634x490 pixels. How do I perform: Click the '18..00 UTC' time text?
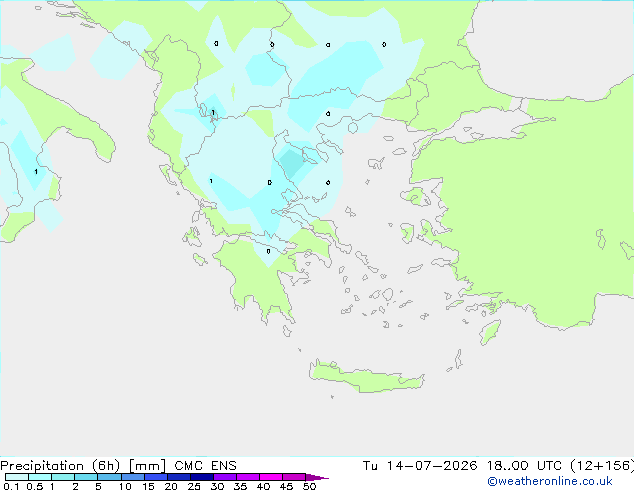click(524, 466)
